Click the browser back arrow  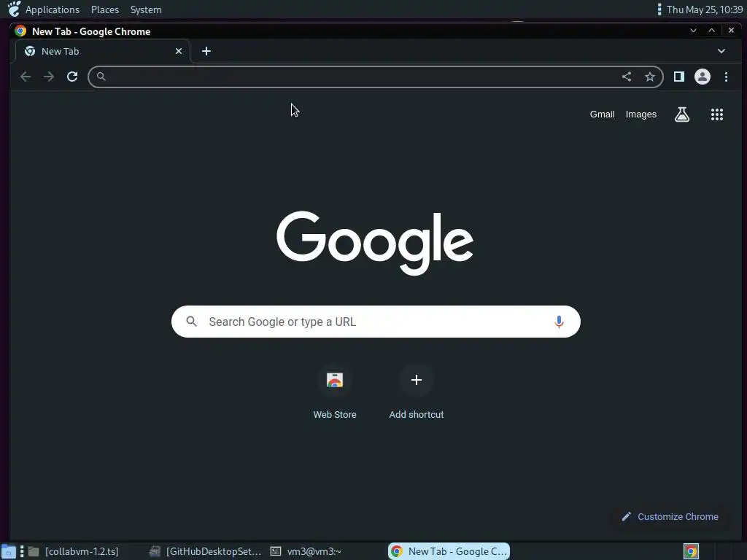click(x=26, y=77)
